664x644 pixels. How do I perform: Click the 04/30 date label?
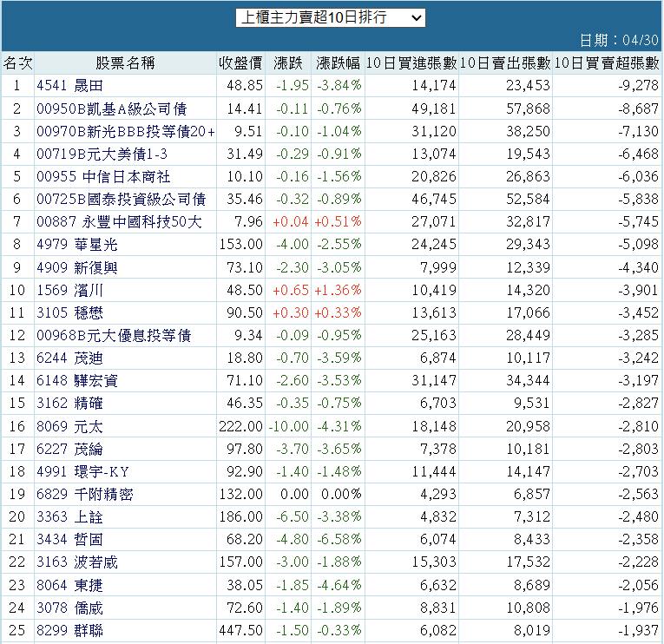[x=641, y=40]
